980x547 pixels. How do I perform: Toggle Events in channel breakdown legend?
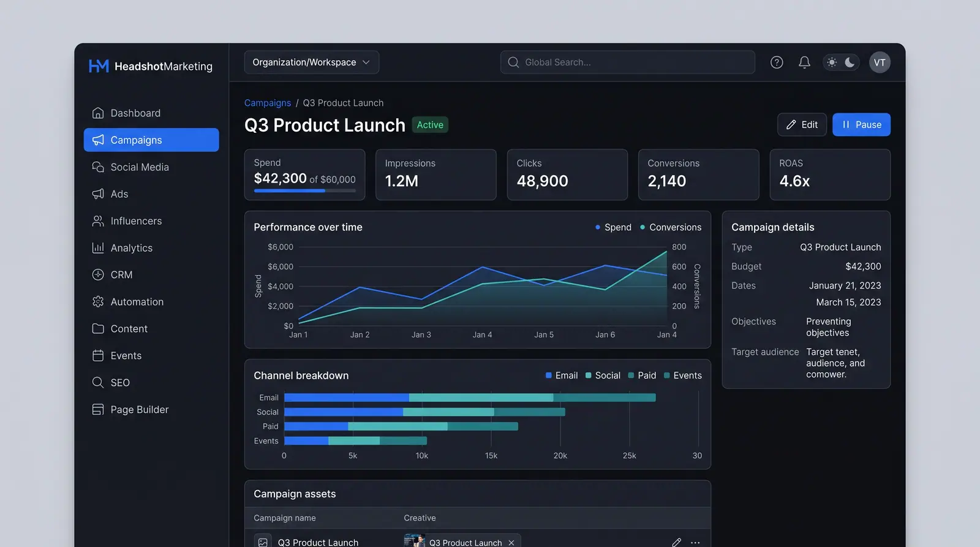pyautogui.click(x=683, y=375)
